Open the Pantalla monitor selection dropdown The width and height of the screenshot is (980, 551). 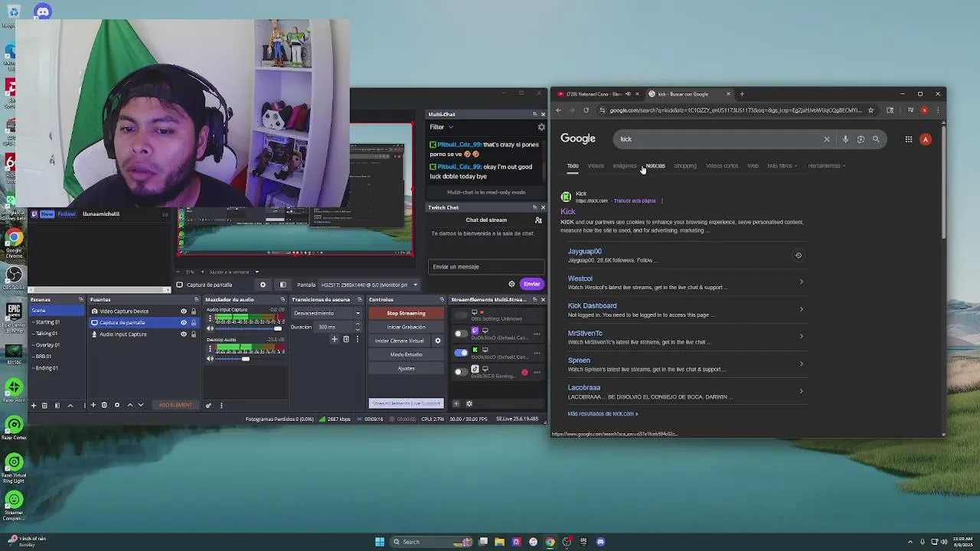[x=370, y=285]
